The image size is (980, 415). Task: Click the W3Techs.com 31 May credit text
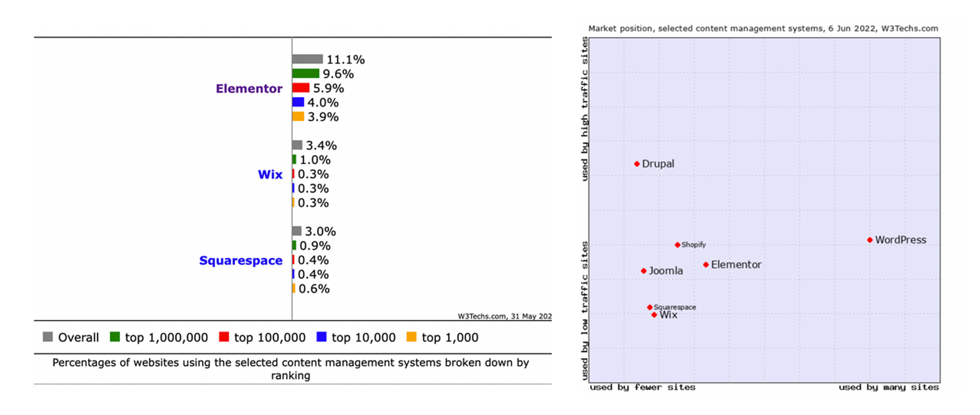tap(504, 316)
